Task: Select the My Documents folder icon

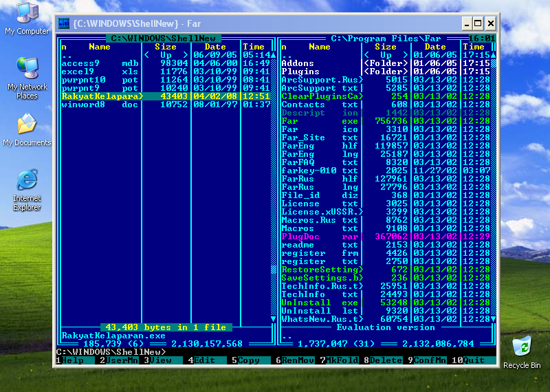Action: tap(27, 130)
